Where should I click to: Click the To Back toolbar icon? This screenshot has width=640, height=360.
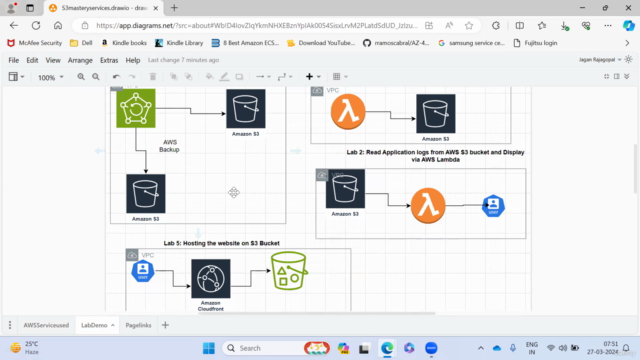click(x=188, y=77)
